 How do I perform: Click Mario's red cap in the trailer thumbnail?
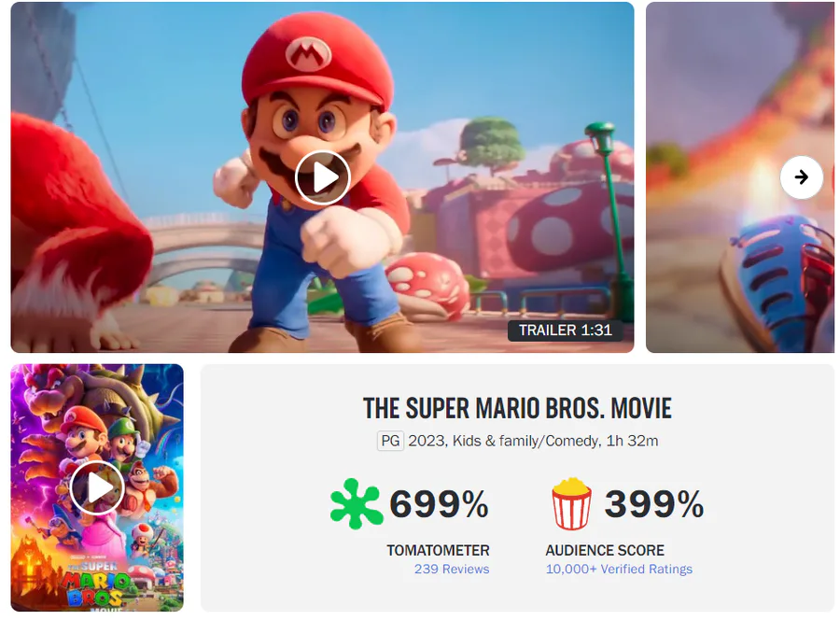(317, 59)
